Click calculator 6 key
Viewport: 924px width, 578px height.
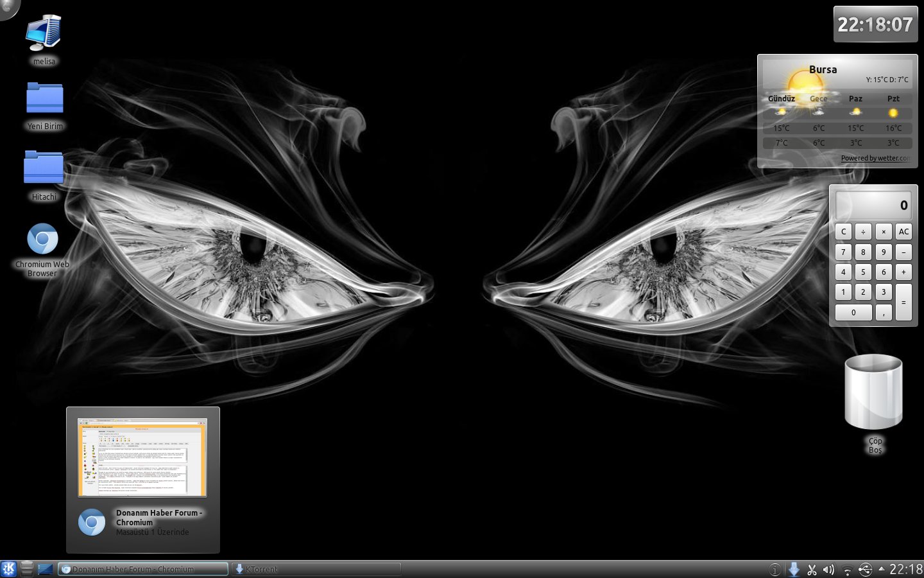tap(884, 272)
